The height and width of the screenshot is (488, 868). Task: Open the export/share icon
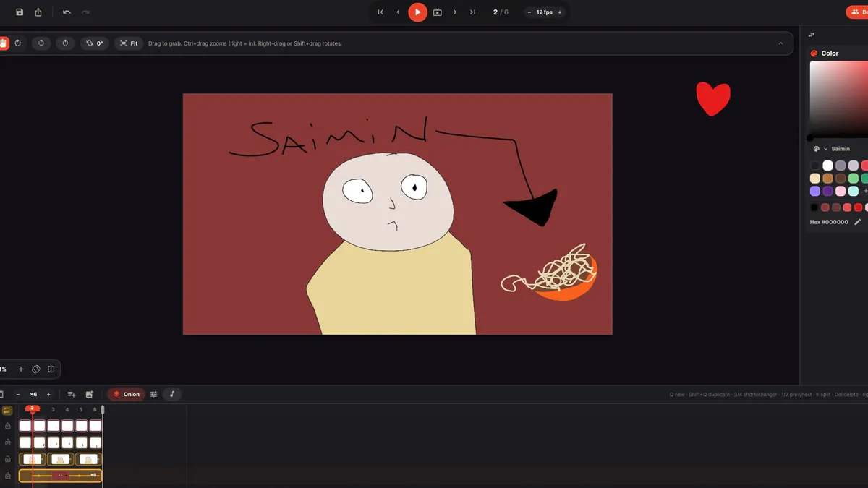tap(38, 12)
